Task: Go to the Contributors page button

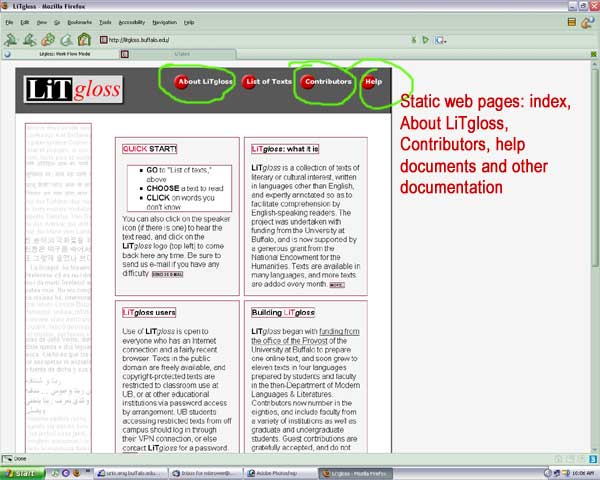Action: point(326,82)
